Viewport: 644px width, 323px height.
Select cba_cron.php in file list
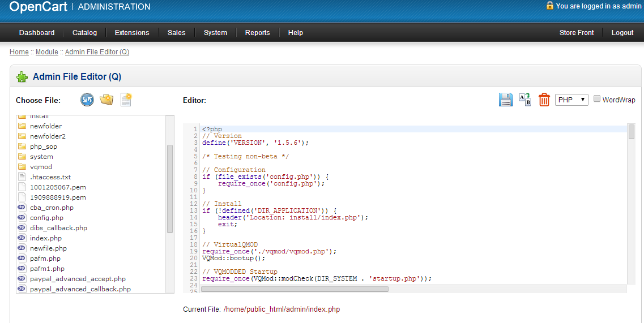tap(52, 208)
